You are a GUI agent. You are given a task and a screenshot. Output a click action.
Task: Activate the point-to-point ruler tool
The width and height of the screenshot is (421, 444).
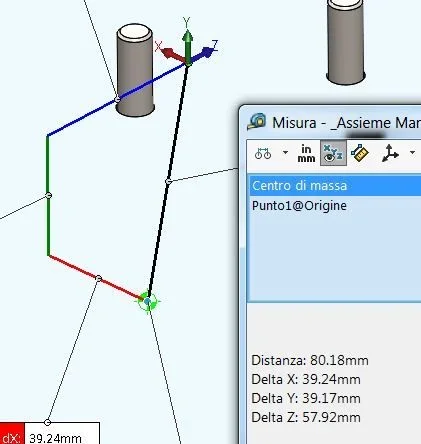[x=360, y=153]
